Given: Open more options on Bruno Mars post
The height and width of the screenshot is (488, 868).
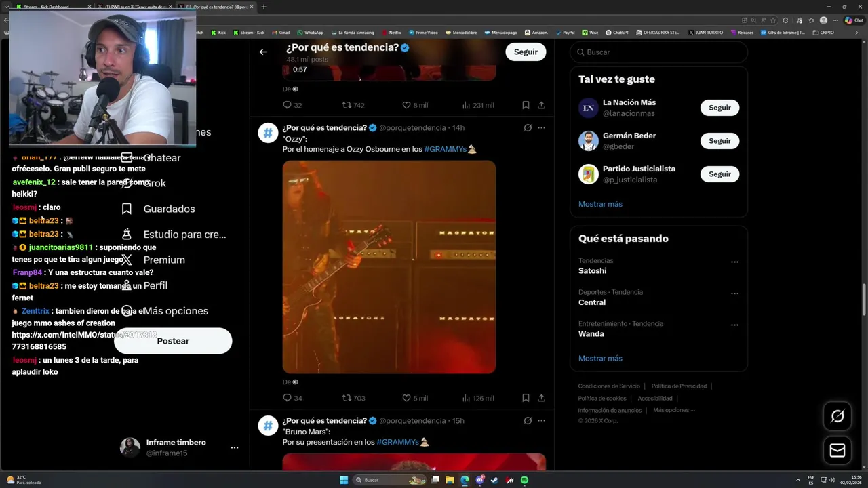Looking at the screenshot, I should 541,420.
